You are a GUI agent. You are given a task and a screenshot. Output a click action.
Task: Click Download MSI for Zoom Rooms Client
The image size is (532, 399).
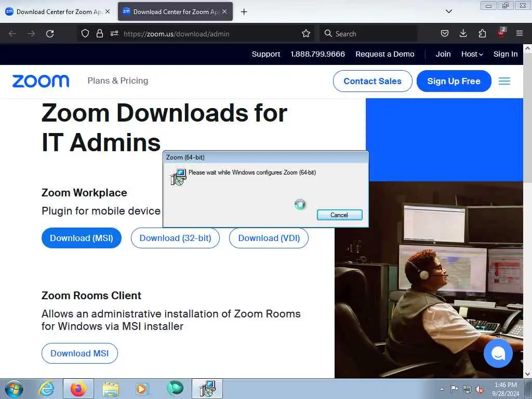click(x=79, y=353)
